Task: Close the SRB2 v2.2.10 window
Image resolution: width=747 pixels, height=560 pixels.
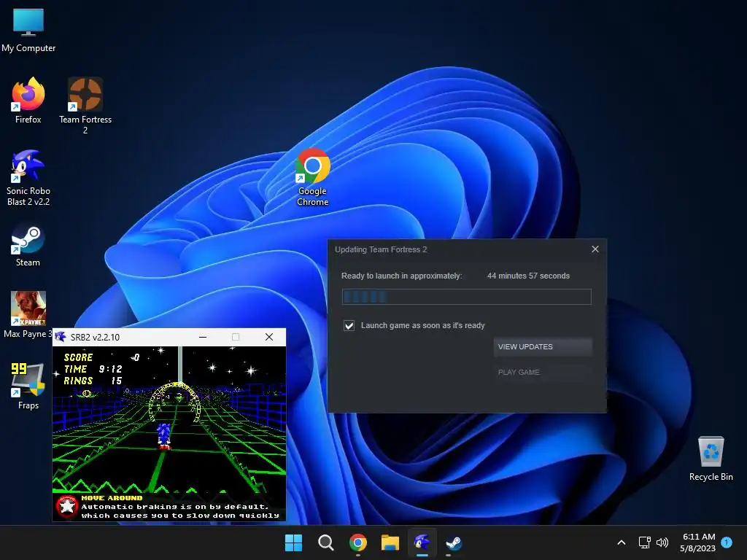Action: [269, 337]
